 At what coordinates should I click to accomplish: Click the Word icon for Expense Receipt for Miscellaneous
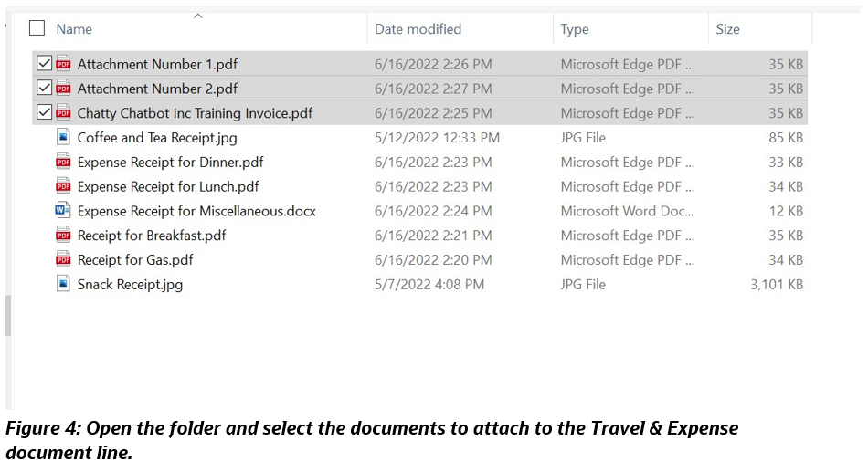(x=63, y=211)
